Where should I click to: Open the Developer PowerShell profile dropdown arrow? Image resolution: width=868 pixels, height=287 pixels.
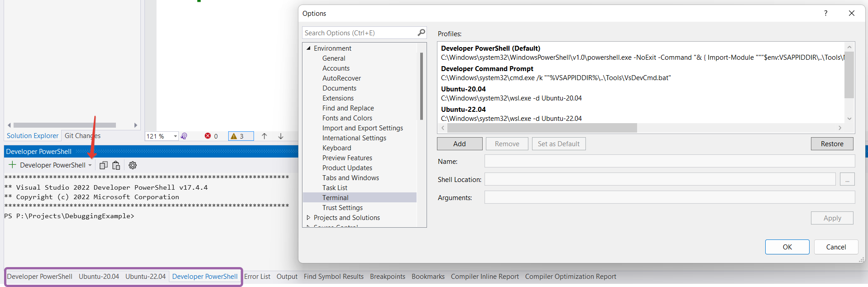[x=90, y=165]
